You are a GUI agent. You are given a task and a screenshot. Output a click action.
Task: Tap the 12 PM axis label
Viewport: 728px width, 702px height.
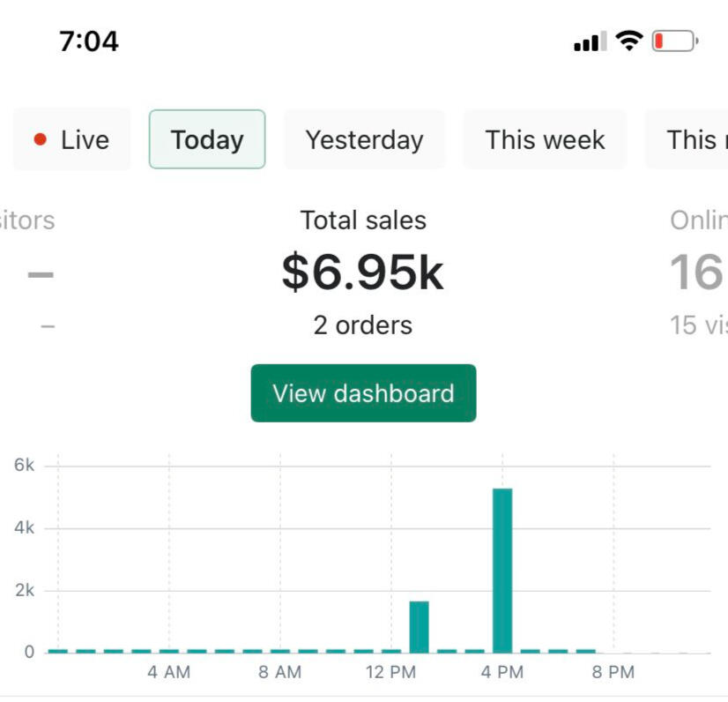click(390, 673)
